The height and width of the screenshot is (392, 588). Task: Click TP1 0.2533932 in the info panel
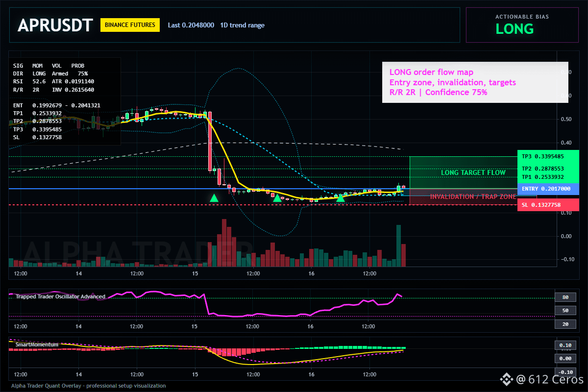pyautogui.click(x=37, y=113)
